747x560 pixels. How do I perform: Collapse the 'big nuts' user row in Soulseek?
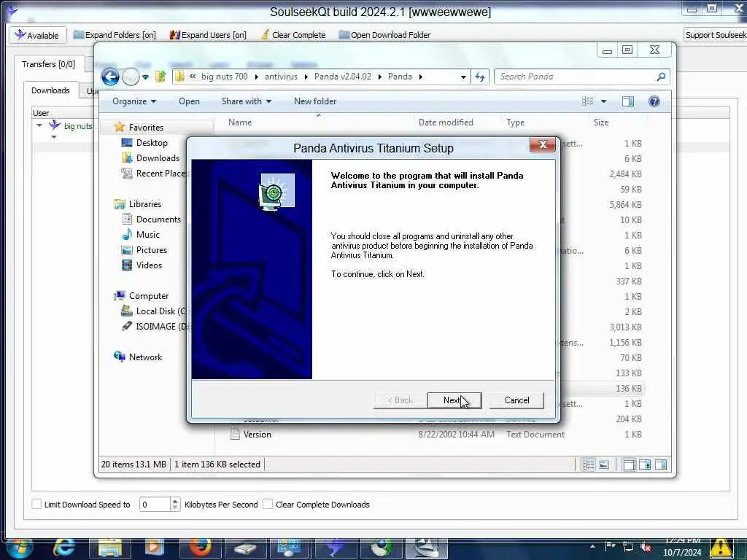tap(39, 125)
